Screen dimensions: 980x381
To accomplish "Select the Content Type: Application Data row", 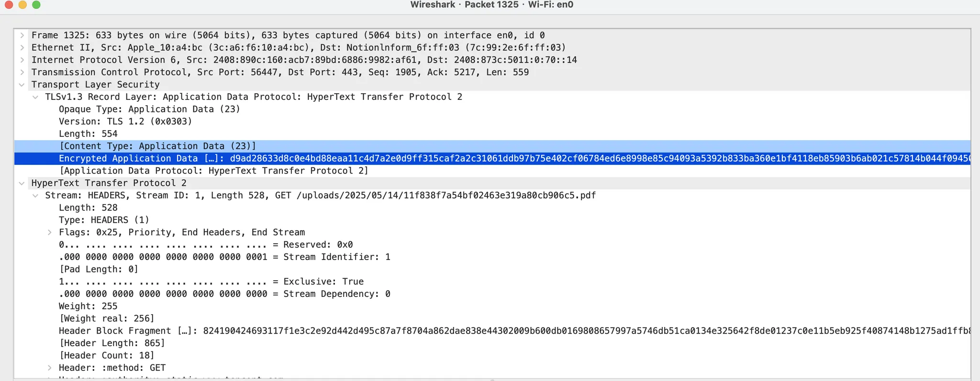I will [492, 146].
